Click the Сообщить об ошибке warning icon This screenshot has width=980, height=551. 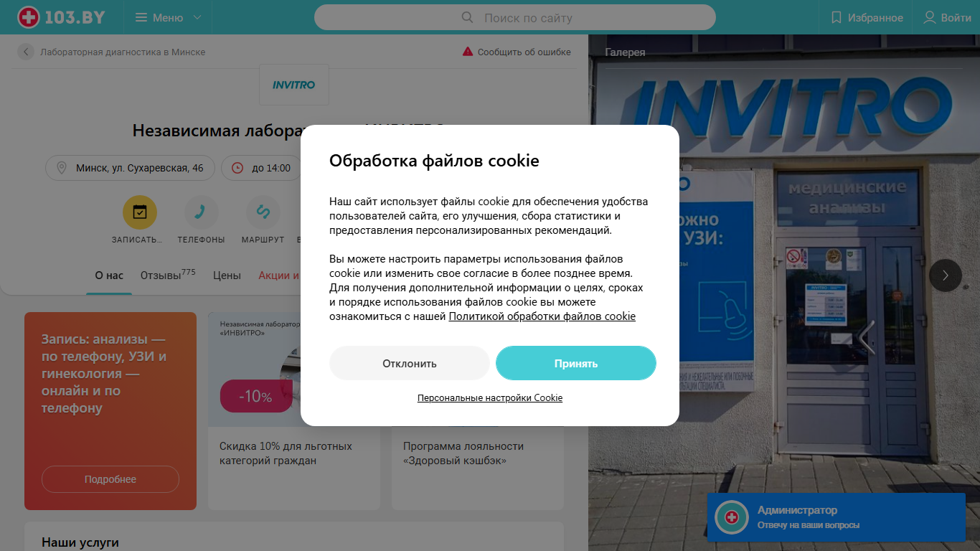pos(468,52)
